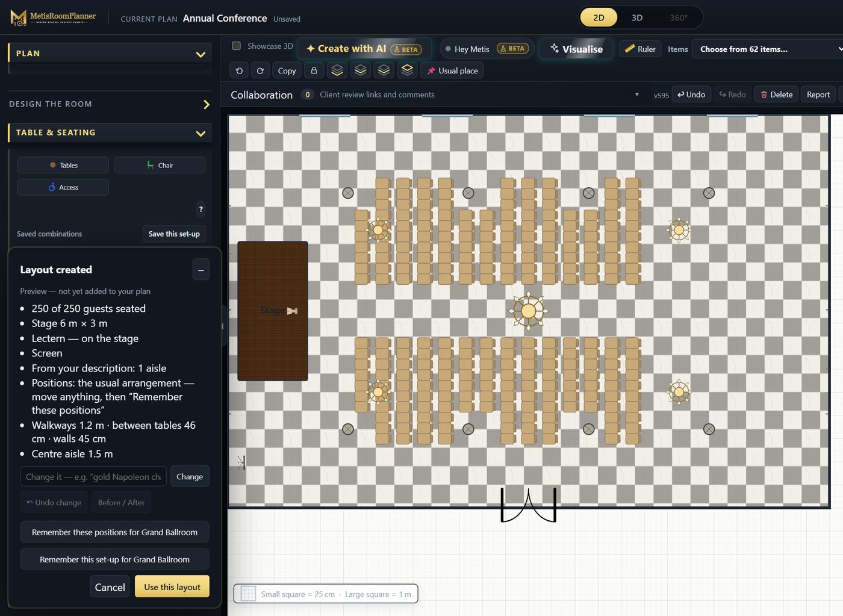The image size is (843, 616).
Task: Select the Tables tab
Action: (x=63, y=165)
